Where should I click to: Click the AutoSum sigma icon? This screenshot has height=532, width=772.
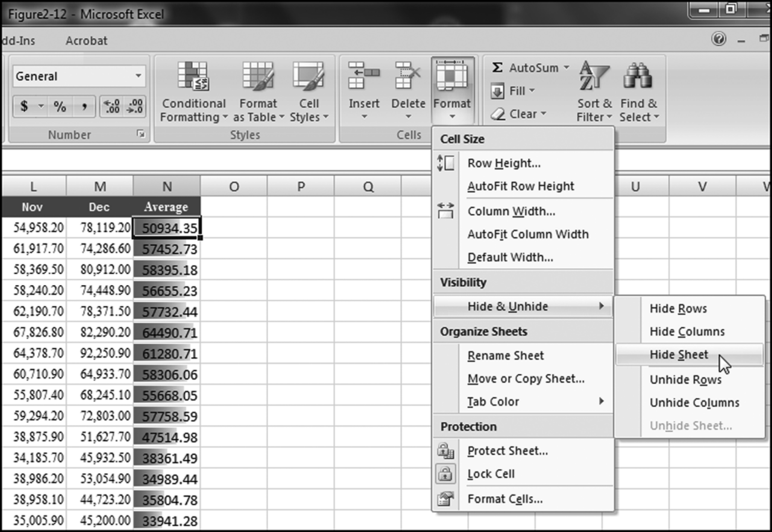coord(497,67)
